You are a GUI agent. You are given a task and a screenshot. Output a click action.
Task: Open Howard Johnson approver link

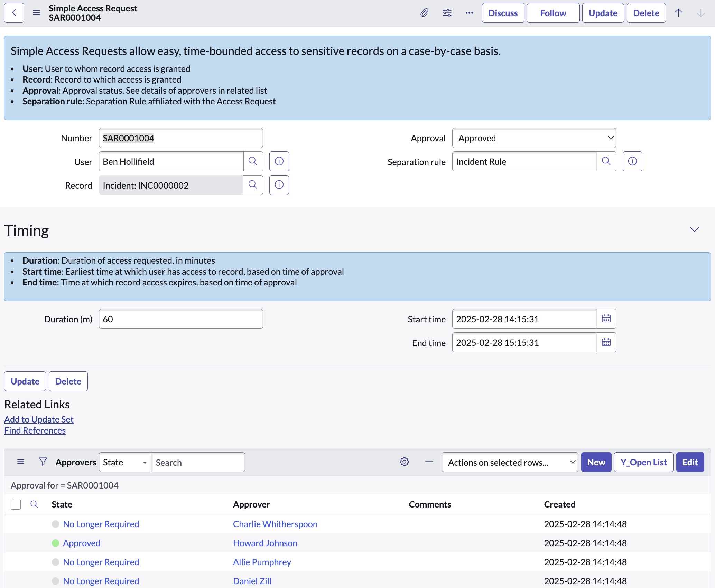coord(265,543)
